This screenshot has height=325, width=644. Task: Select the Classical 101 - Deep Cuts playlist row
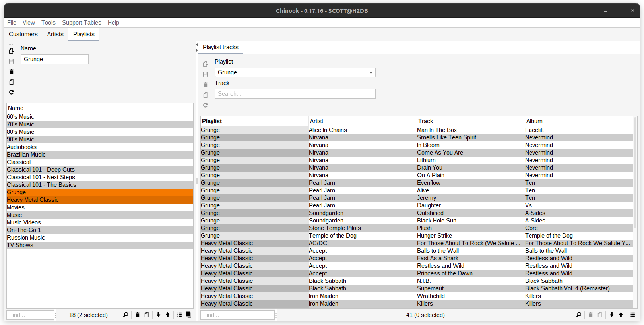pos(100,170)
